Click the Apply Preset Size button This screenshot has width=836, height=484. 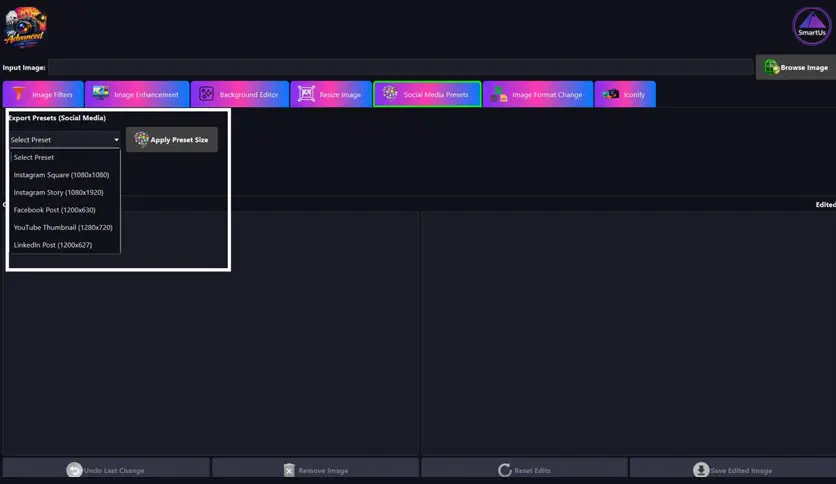172,140
